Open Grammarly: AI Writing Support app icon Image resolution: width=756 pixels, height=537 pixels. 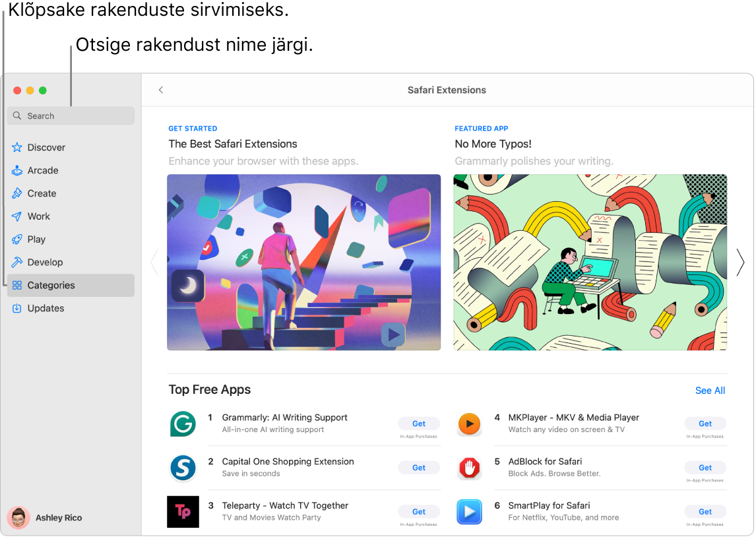(x=183, y=424)
